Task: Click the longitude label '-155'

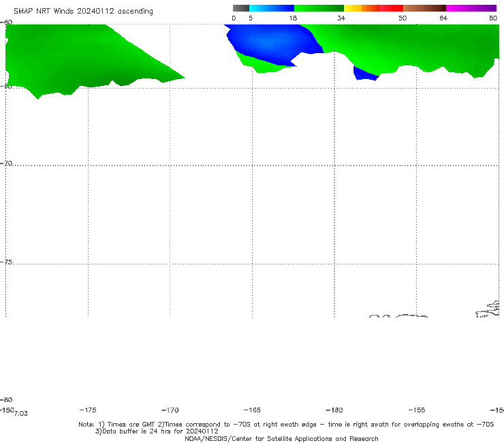Action: (x=417, y=410)
